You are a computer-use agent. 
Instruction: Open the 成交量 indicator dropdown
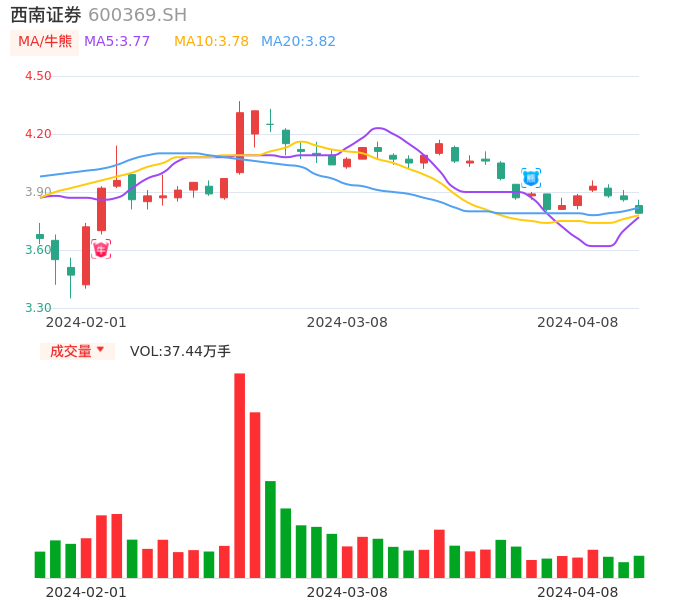click(x=77, y=351)
